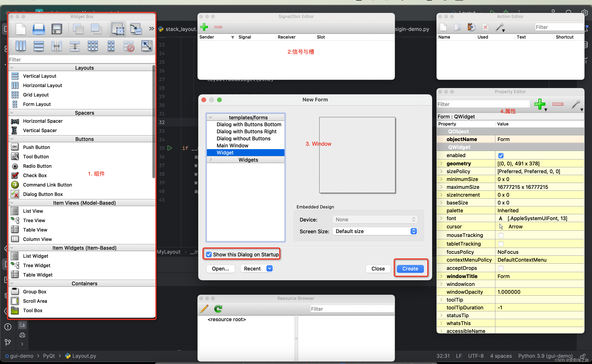The width and height of the screenshot is (592, 364).
Task: Expand the sizePolicy property row
Action: coord(441,171)
